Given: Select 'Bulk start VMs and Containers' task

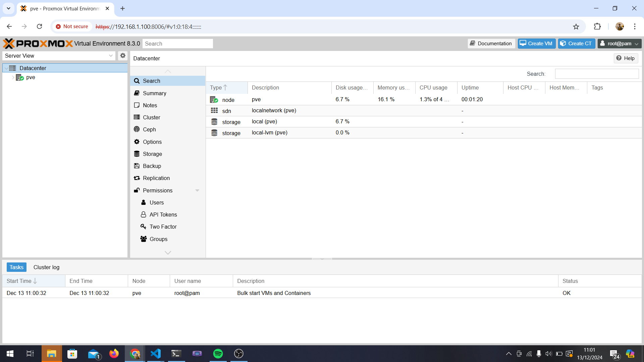Looking at the screenshot, I should coord(274,293).
